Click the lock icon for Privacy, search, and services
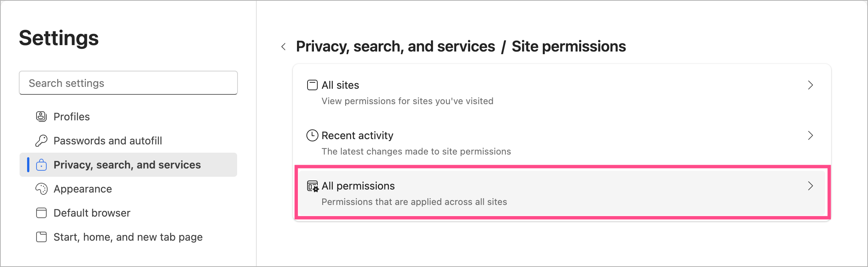Image resolution: width=868 pixels, height=267 pixels. point(41,165)
